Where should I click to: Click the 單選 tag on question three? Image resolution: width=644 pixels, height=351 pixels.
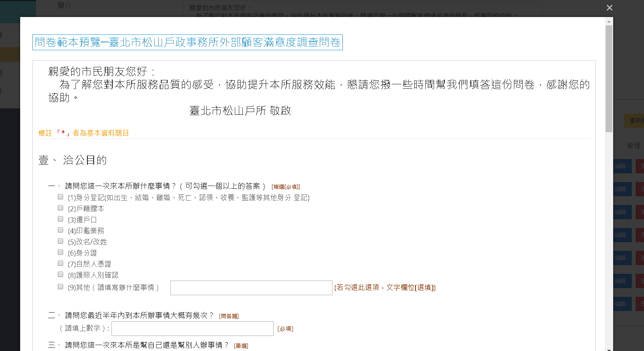[241, 346]
